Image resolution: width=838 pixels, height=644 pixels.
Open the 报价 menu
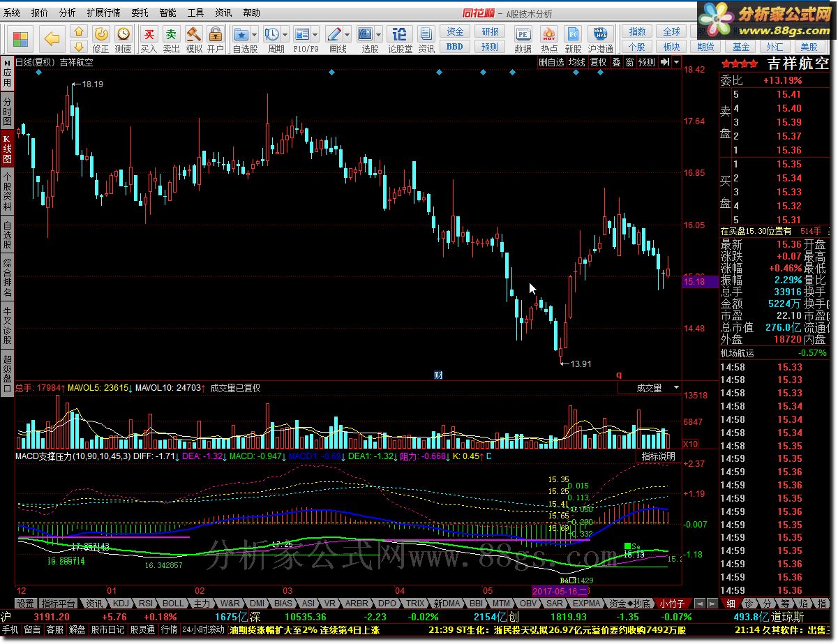tap(40, 13)
